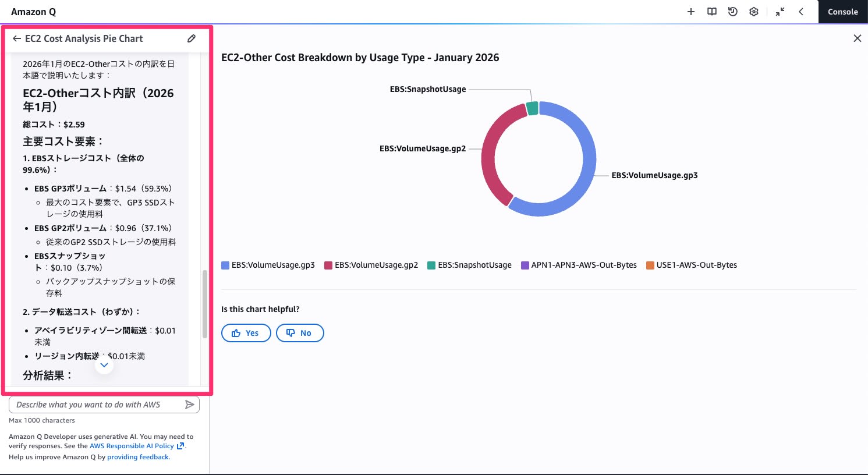868x475 pixels.
Task: Click the teal snapshot donut segment
Action: pyautogui.click(x=532, y=108)
